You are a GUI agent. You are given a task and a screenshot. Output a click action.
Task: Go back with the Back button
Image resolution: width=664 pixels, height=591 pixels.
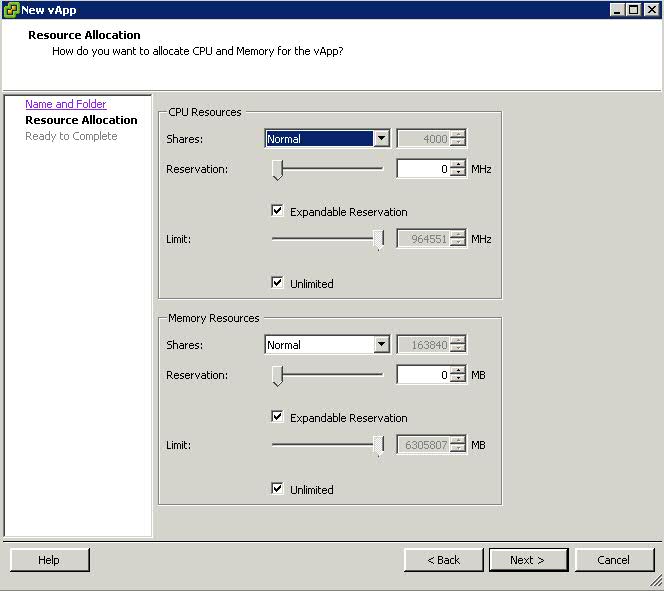click(x=443, y=560)
